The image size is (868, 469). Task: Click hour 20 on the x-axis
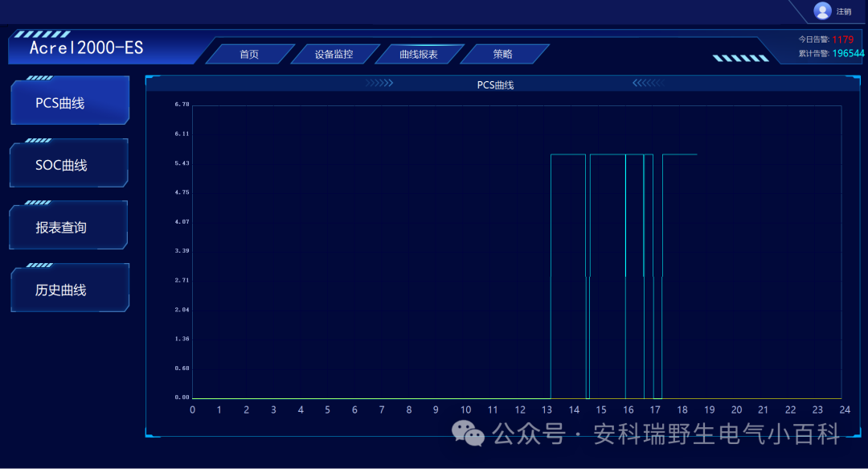[736, 409]
